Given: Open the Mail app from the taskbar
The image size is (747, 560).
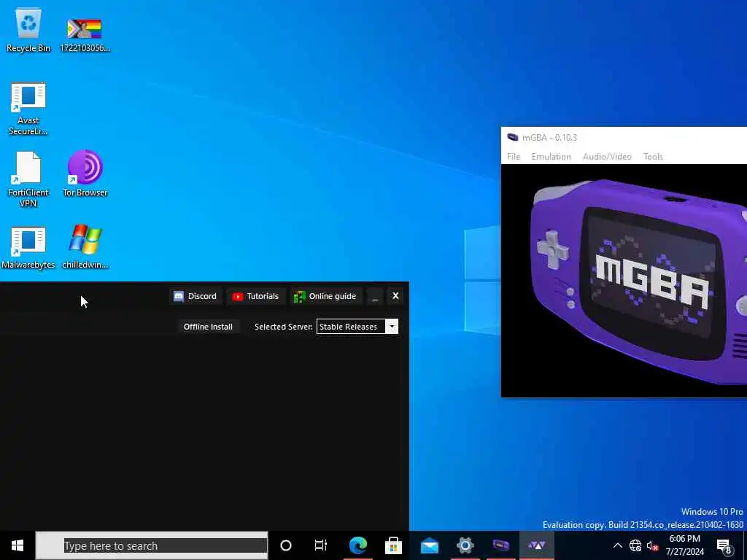Looking at the screenshot, I should [x=429, y=545].
